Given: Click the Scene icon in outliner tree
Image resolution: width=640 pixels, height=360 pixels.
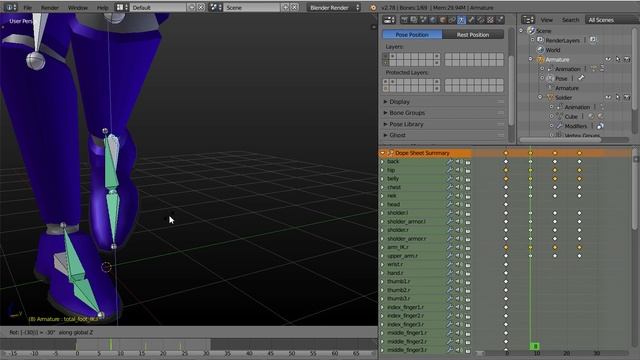Looking at the screenshot, I should tap(531, 31).
